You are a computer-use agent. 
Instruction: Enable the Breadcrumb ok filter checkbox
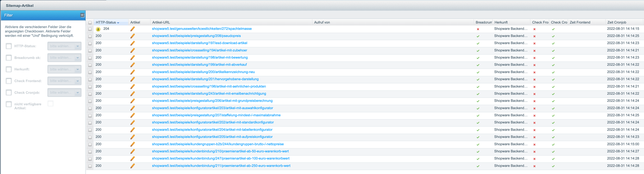(9, 58)
